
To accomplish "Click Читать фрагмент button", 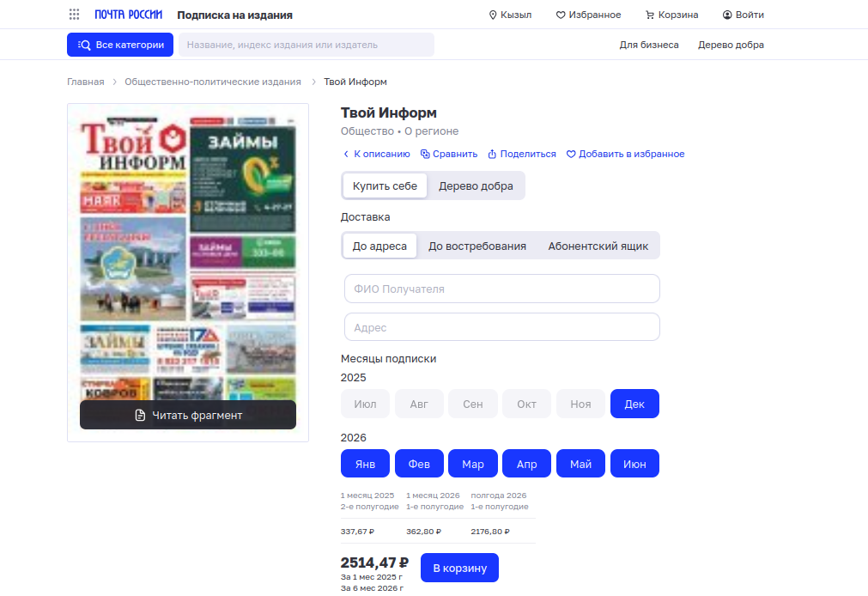I will click(x=188, y=415).
